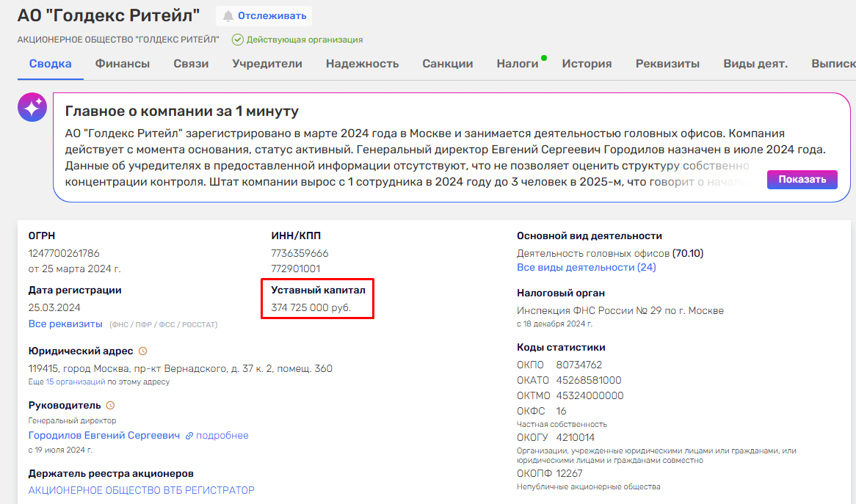
Task: Open the Все реквизиты link
Action: tap(65, 324)
